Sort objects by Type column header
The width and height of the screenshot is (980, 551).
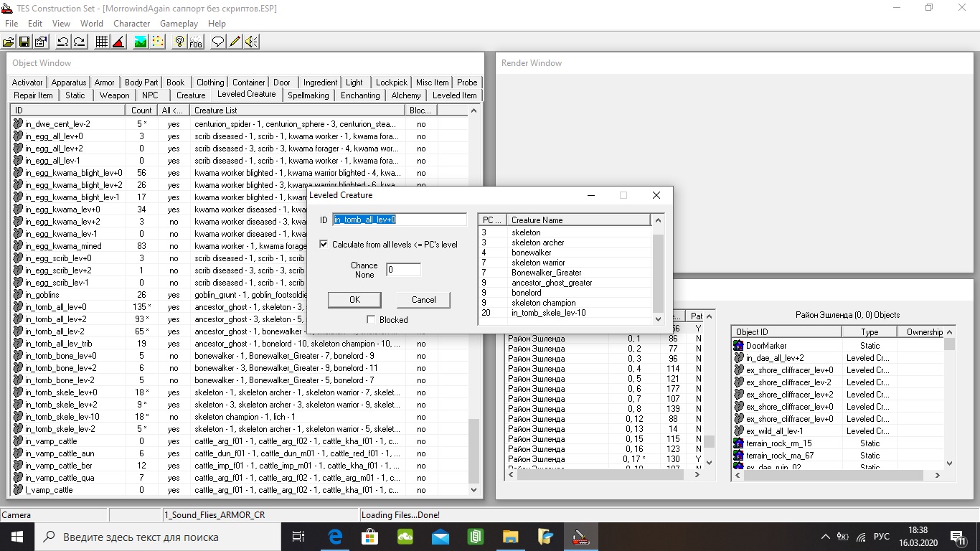[870, 332]
